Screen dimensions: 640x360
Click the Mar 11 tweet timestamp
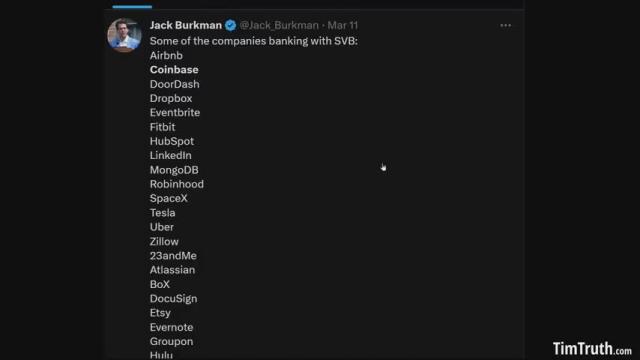click(x=342, y=25)
